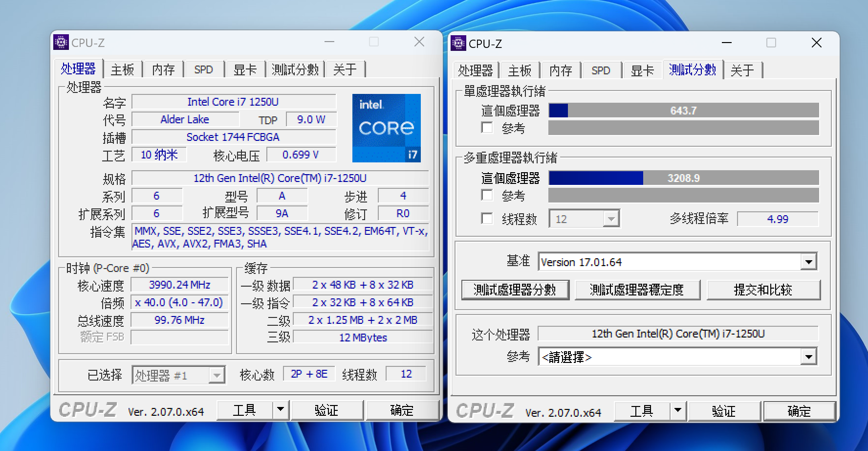This screenshot has width=868, height=451.
Task: Click the multi-thread score progress bar
Action: 683,178
